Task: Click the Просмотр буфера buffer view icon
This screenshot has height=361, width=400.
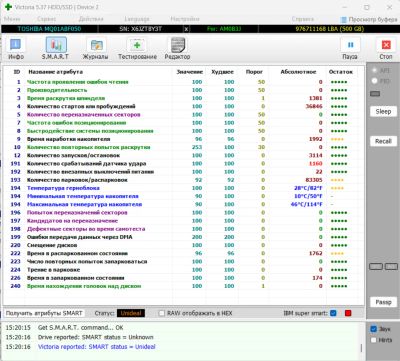Action: pos(343,20)
